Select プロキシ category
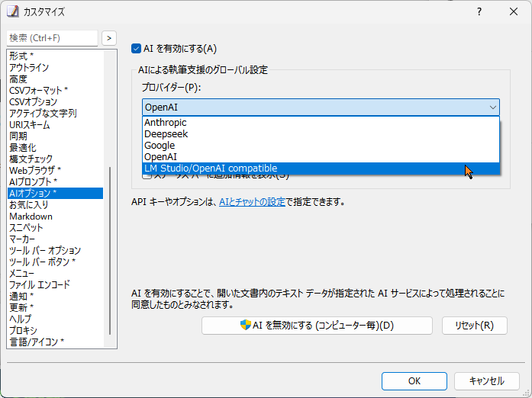This screenshot has height=398, width=532. (x=55, y=331)
